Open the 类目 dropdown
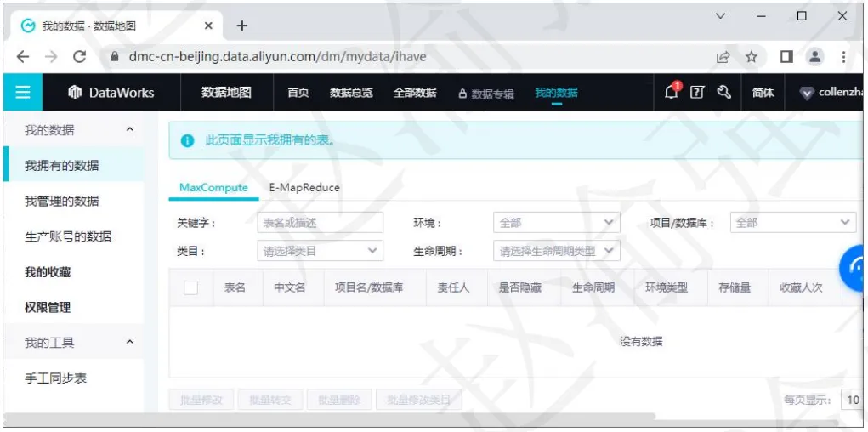The image size is (868, 432). [x=320, y=250]
